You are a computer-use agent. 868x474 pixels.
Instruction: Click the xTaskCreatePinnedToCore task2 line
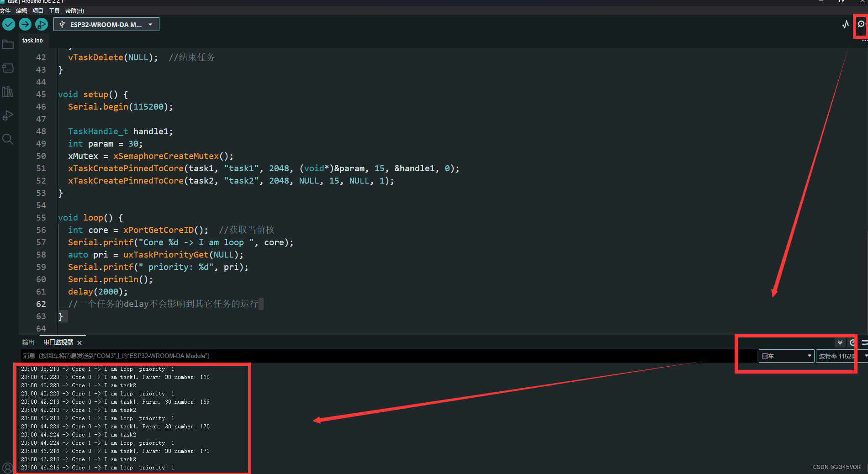click(231, 181)
